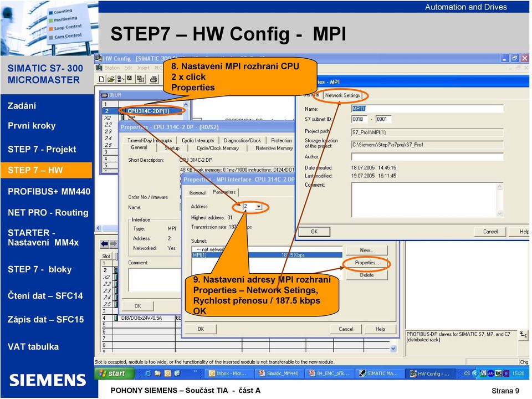Click the document icon left of Station menu

[99, 68]
